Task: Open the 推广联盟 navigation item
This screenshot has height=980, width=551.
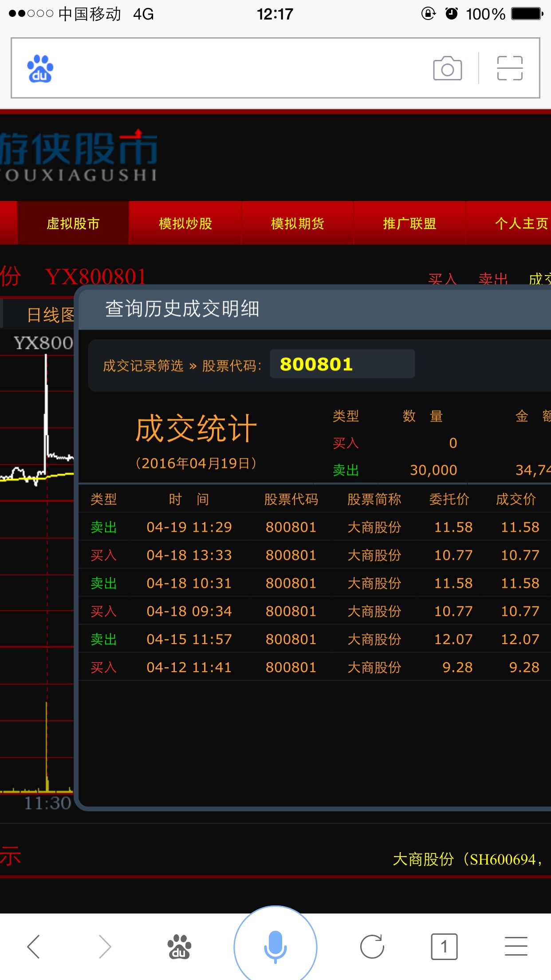Action: click(409, 223)
